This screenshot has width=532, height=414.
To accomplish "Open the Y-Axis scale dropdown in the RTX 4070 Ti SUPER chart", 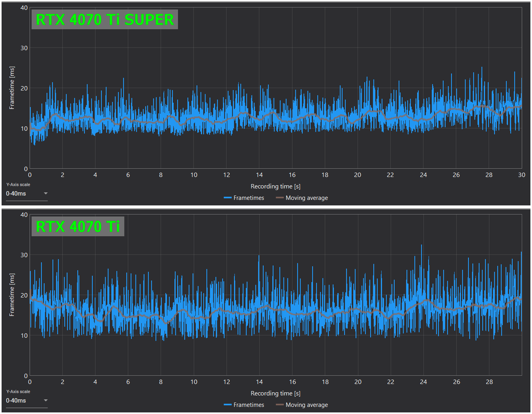I will 27,194.
